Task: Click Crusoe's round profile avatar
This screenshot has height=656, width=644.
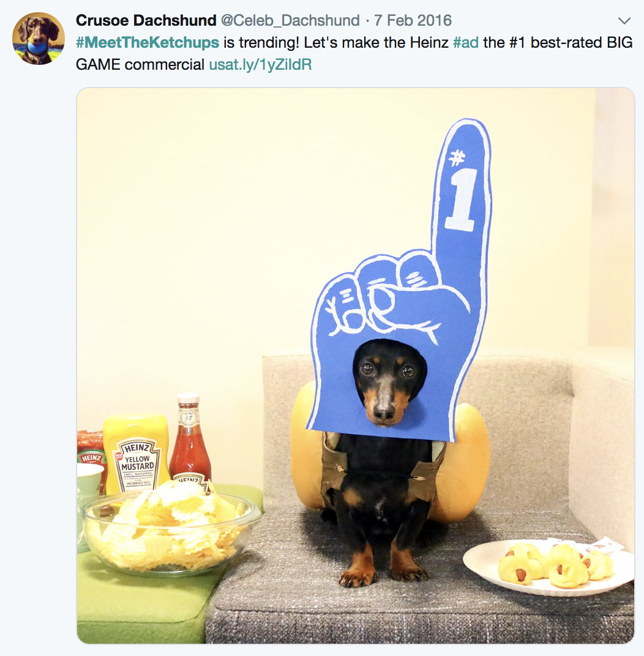Action: point(39,38)
